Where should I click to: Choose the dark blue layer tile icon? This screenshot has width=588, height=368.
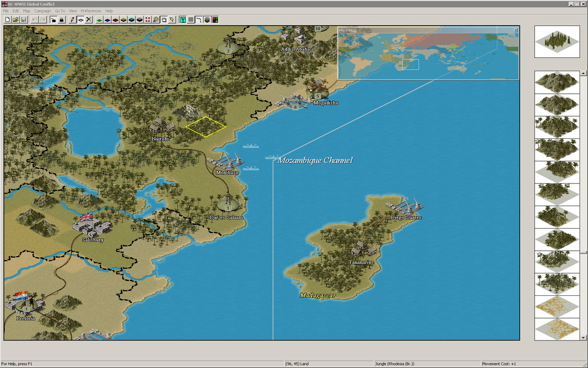(x=107, y=20)
